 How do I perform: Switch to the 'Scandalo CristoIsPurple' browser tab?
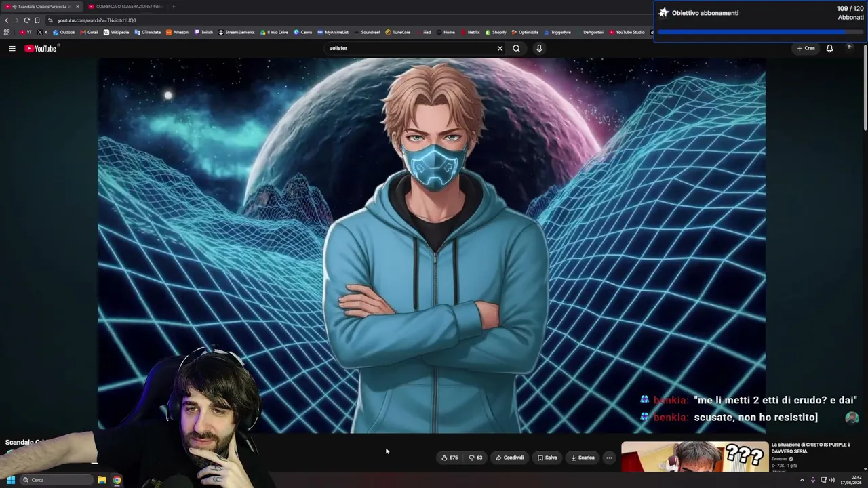pos(41,7)
